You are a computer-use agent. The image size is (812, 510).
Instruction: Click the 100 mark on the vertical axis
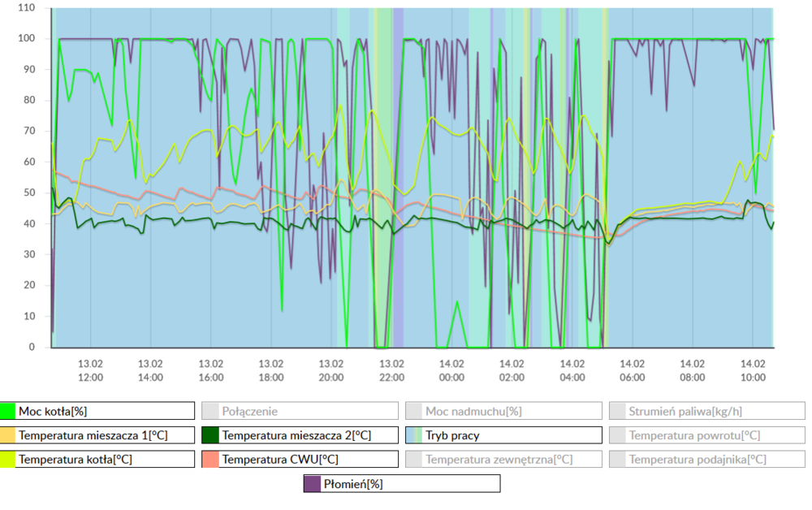(x=28, y=37)
